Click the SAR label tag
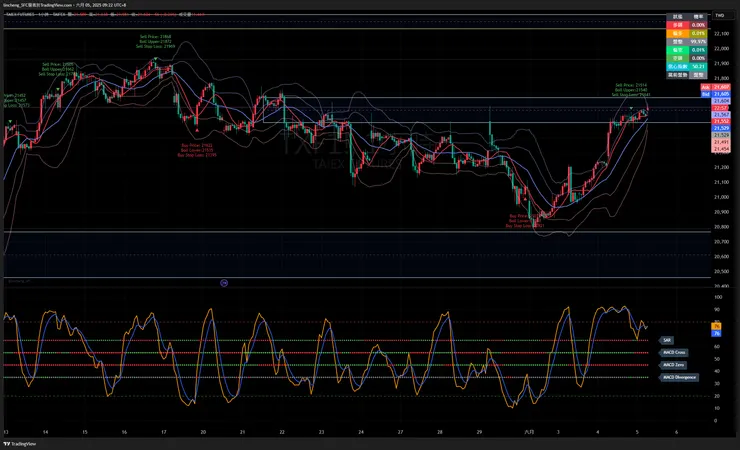This screenshot has height=450, width=740. coord(667,340)
